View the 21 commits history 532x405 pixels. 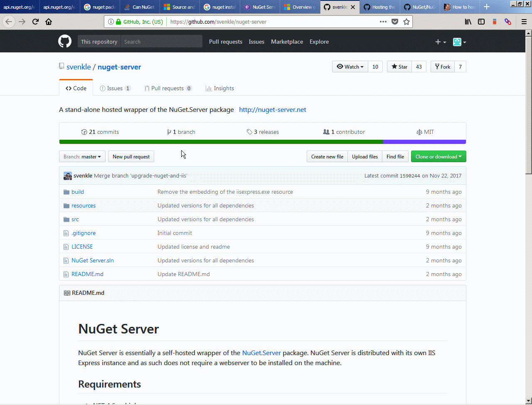coord(100,132)
